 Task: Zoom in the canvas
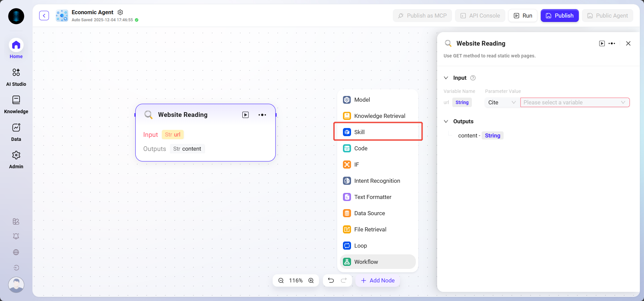[x=311, y=280]
